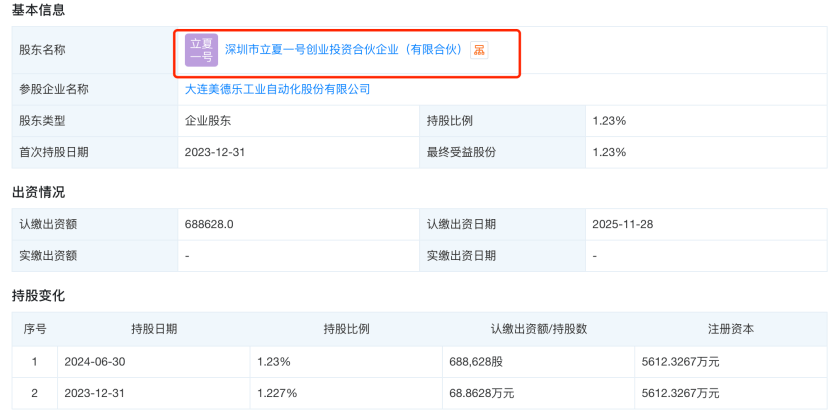Image resolution: width=840 pixels, height=414 pixels.
Task: Click the 最终受益股份 label cell
Action: [x=503, y=152]
